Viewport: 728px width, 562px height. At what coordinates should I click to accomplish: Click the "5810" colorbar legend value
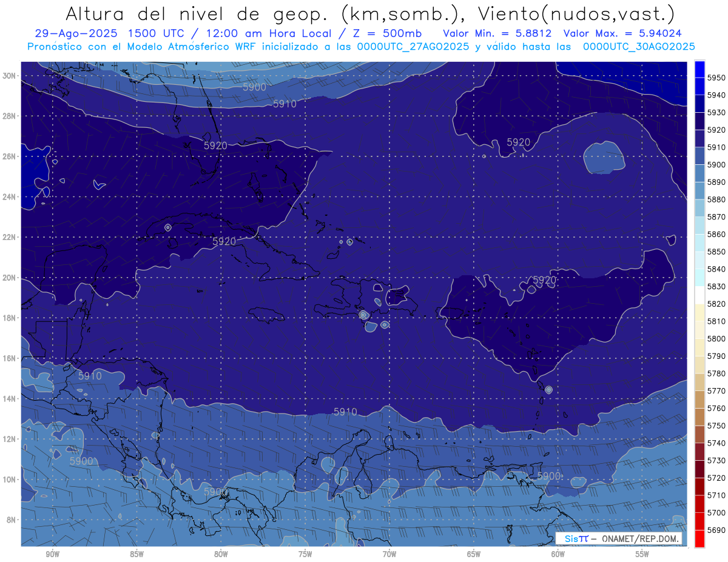(x=716, y=321)
